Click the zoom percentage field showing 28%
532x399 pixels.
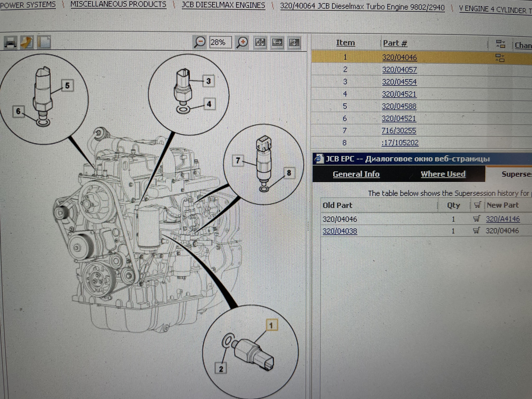[x=221, y=42]
